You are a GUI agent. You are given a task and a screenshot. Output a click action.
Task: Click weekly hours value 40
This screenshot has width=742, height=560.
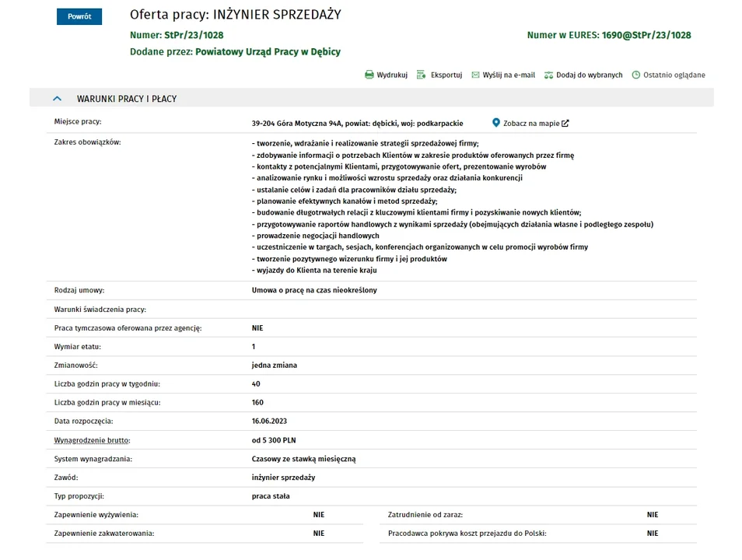(x=256, y=384)
